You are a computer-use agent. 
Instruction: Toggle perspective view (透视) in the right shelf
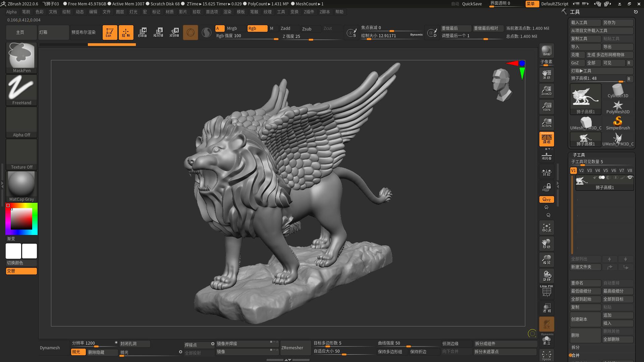546,139
